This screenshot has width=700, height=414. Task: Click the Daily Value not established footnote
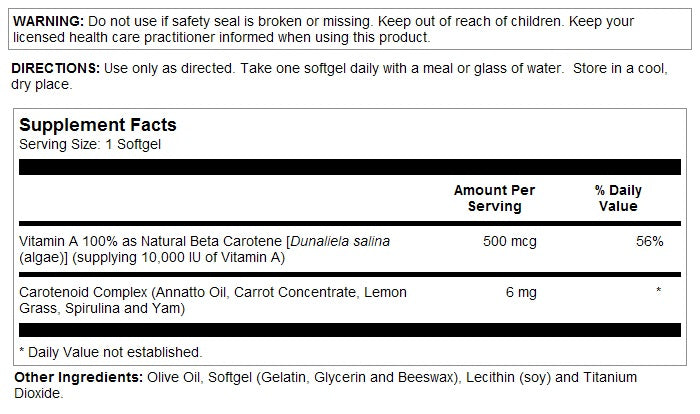111,352
